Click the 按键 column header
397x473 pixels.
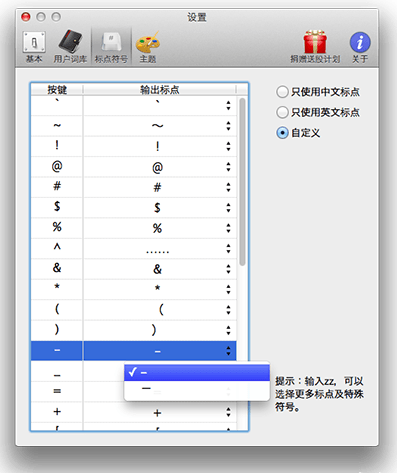pyautogui.click(x=57, y=89)
